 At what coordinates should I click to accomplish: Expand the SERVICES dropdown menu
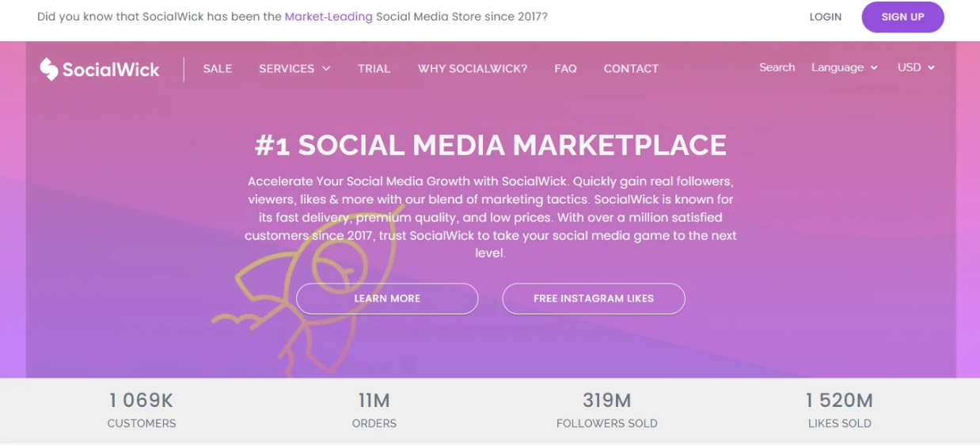294,69
